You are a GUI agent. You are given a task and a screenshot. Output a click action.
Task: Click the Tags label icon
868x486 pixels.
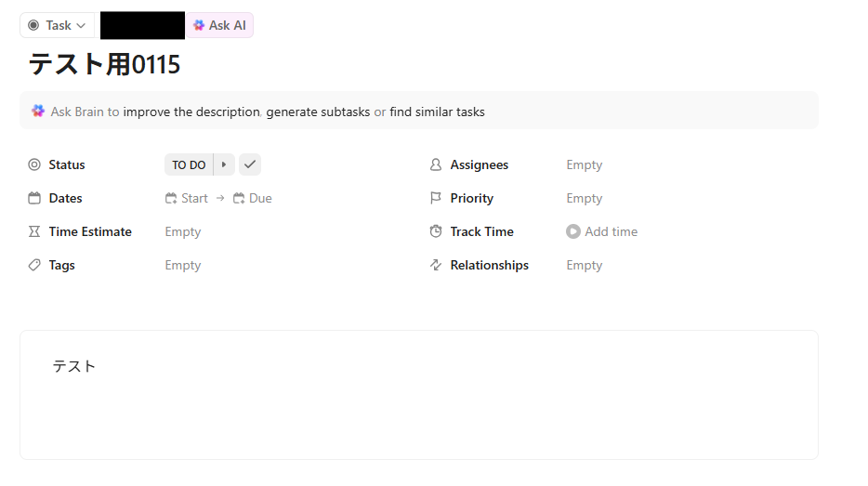(x=34, y=265)
